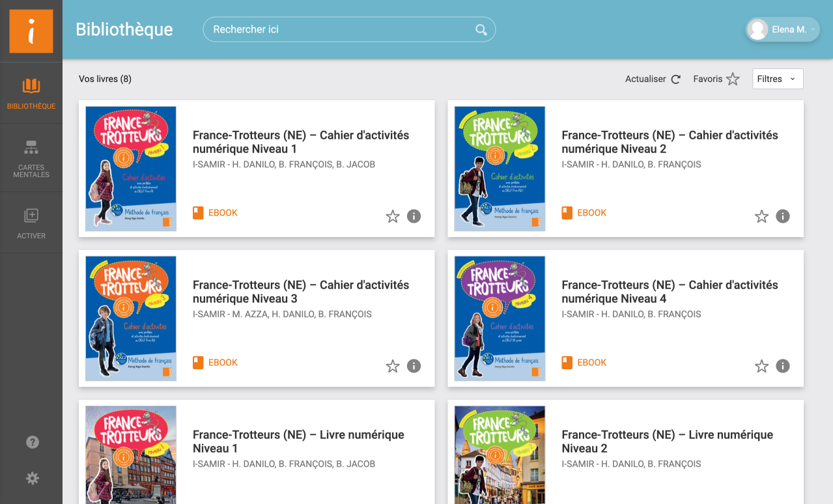Image resolution: width=833 pixels, height=504 pixels.
Task: Show info for Cahier d'activités Niveau 4
Action: pyautogui.click(x=783, y=366)
